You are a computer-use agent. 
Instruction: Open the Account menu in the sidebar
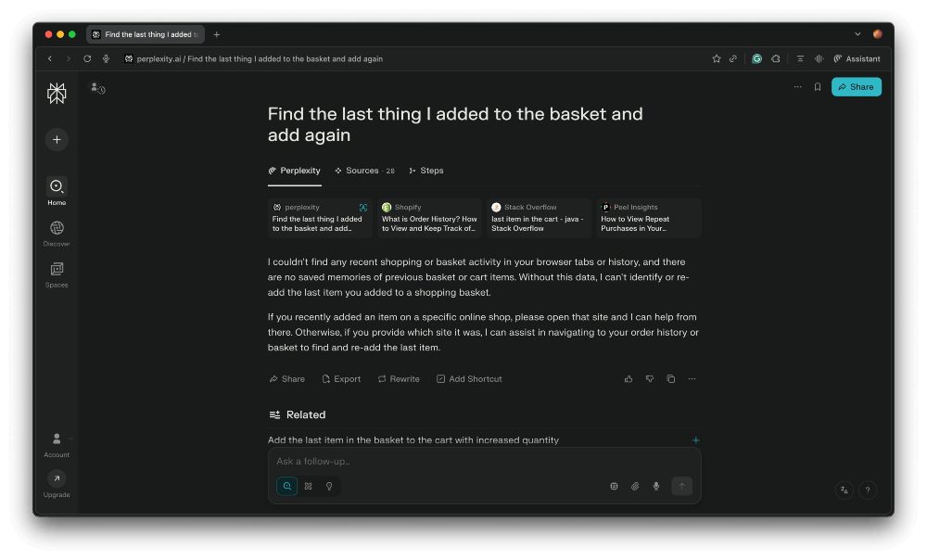pyautogui.click(x=57, y=445)
